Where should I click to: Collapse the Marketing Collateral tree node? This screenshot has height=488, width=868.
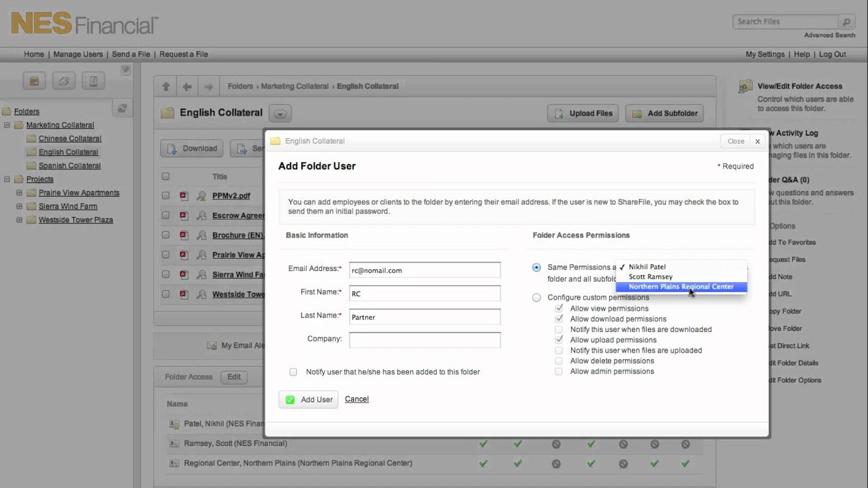(x=7, y=125)
